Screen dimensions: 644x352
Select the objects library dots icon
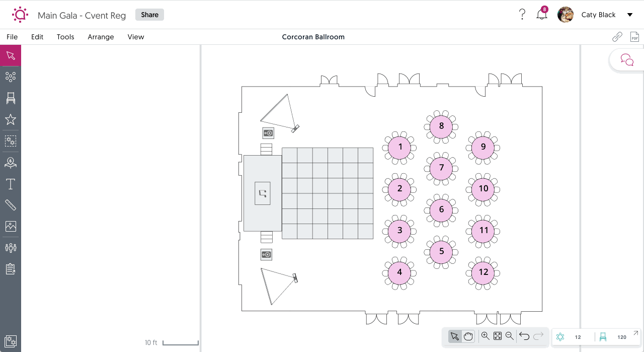(x=11, y=77)
